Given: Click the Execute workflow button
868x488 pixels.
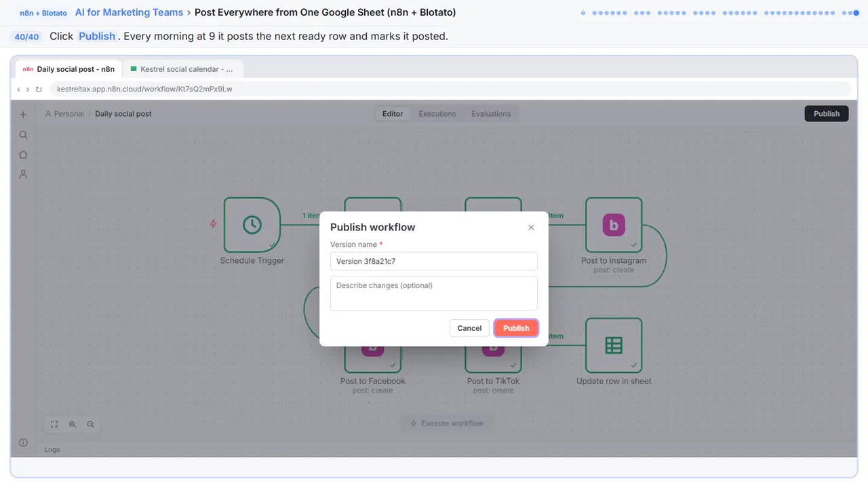Looking at the screenshot, I should [447, 424].
